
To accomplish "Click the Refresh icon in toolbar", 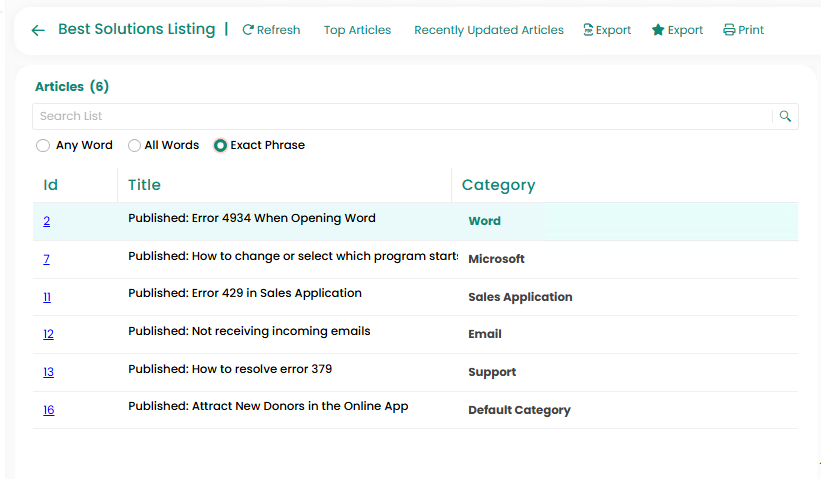I will click(248, 30).
